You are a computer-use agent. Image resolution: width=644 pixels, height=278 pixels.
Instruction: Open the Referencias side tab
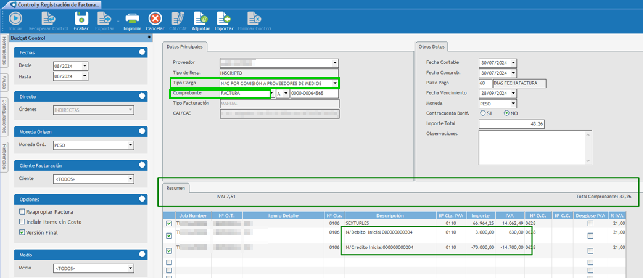coord(4,157)
